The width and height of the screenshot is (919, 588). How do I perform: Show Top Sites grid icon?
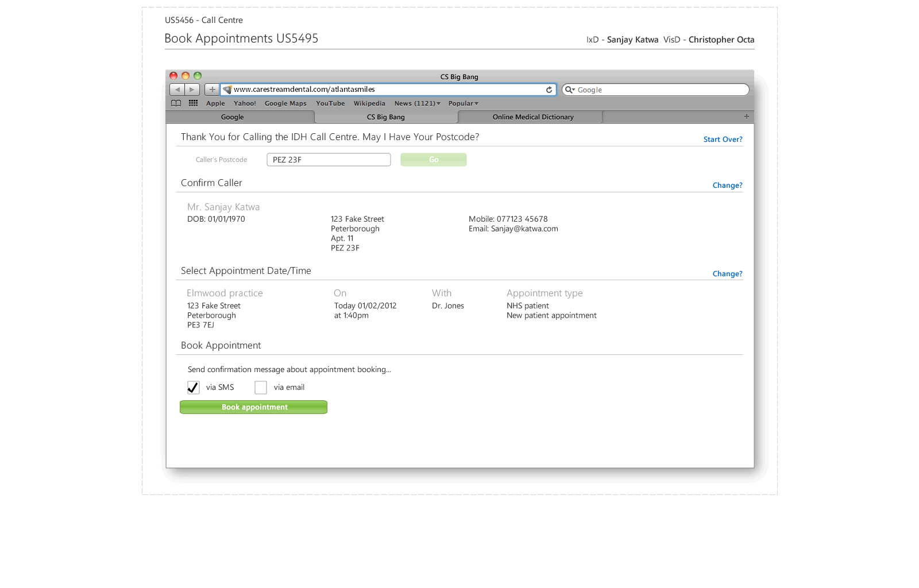pos(193,103)
